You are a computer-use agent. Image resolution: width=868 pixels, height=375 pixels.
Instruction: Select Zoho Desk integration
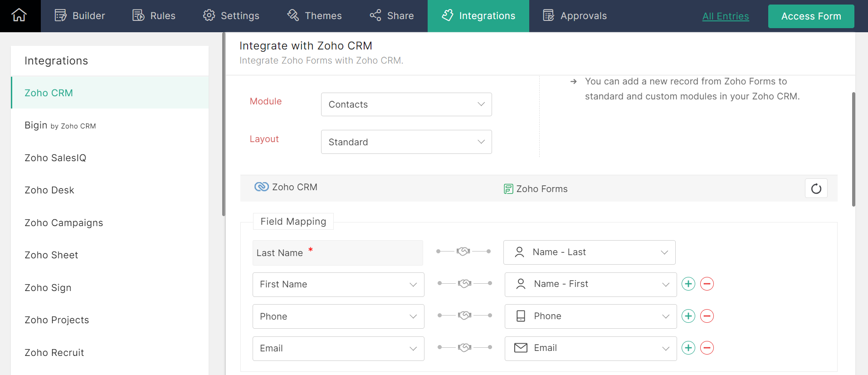point(110,190)
